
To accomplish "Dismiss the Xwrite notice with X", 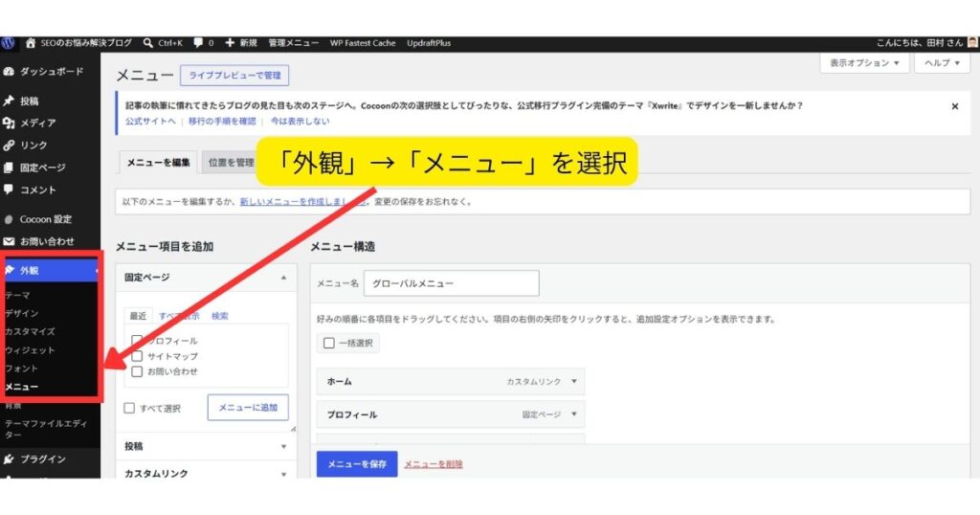I will pos(955,106).
